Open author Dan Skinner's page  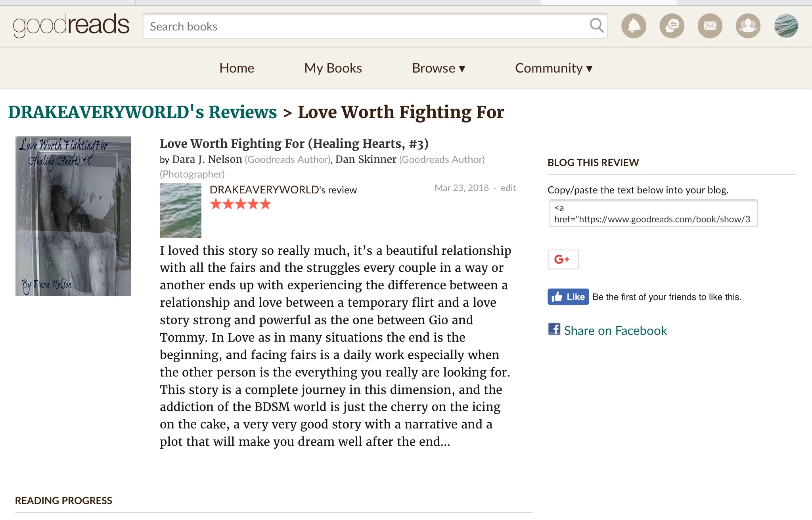(366, 159)
